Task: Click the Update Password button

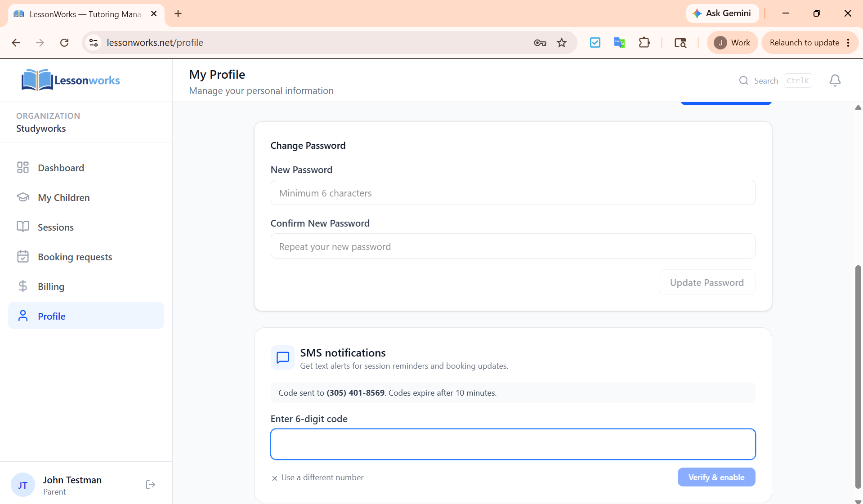Action: pos(707,282)
